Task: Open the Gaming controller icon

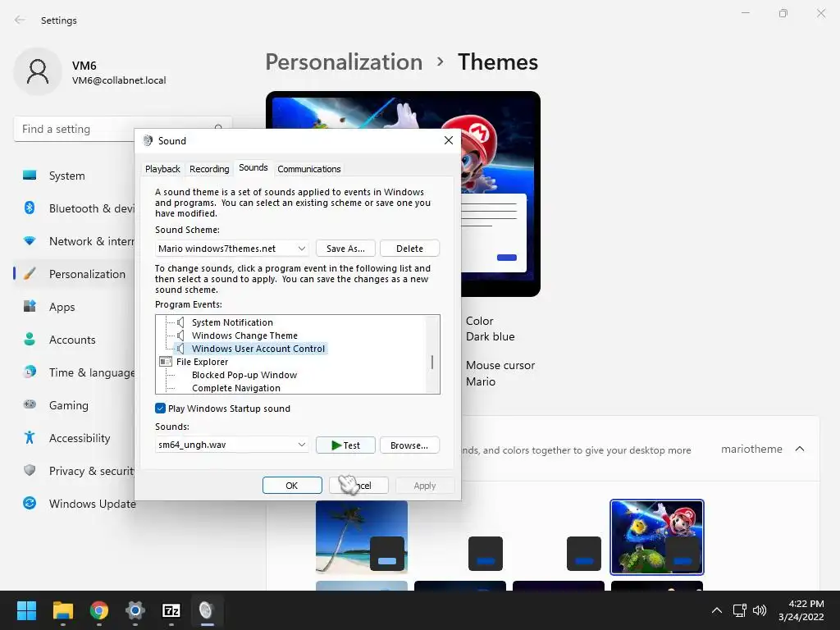Action: pyautogui.click(x=30, y=404)
